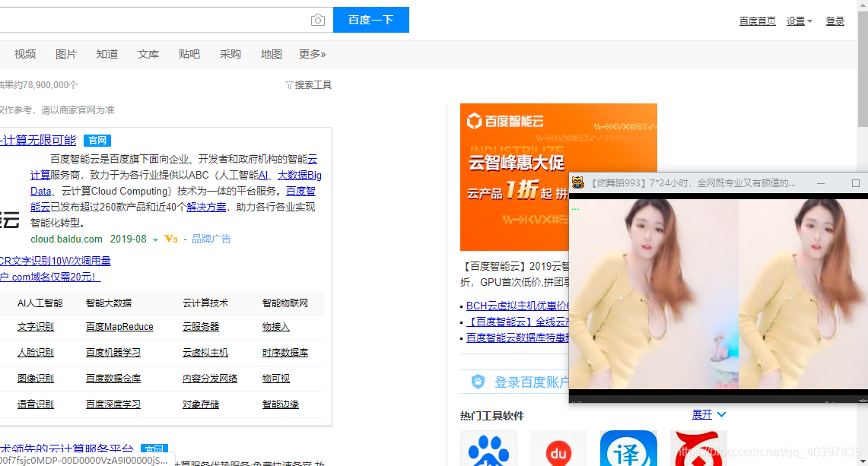Open the .com域名仅需20元 link

pyautogui.click(x=50, y=277)
